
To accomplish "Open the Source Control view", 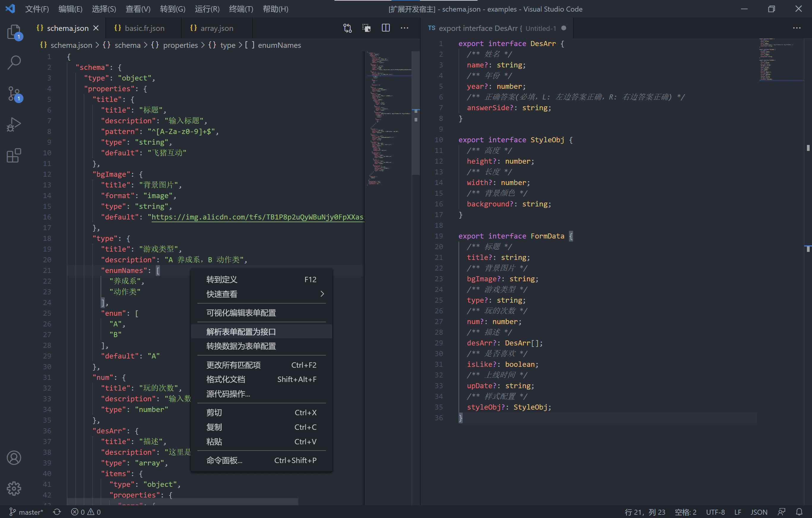I will pyautogui.click(x=14, y=94).
